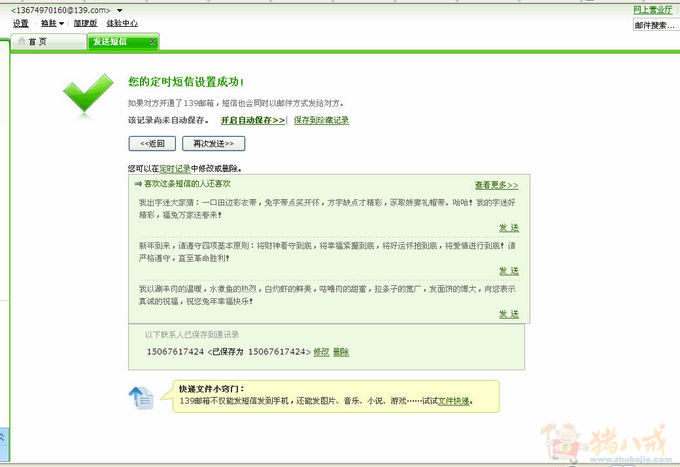Click 开启自动保存>> link

tap(253, 121)
